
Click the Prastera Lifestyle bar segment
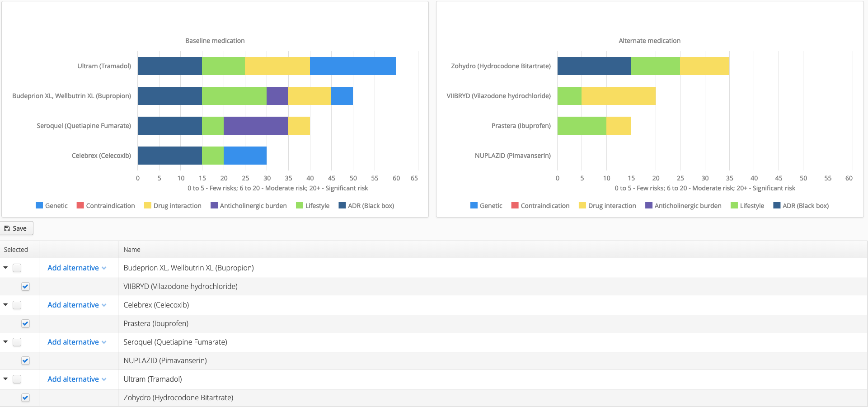(x=582, y=126)
